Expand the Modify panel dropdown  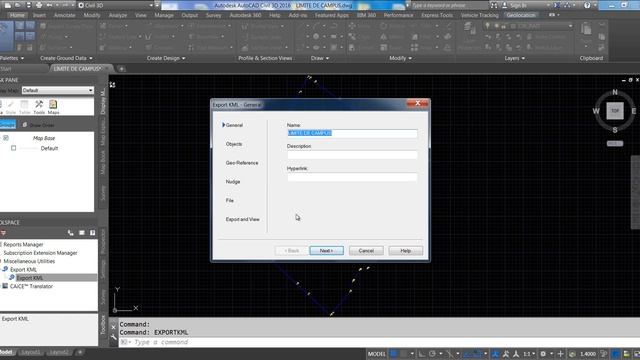(400, 58)
